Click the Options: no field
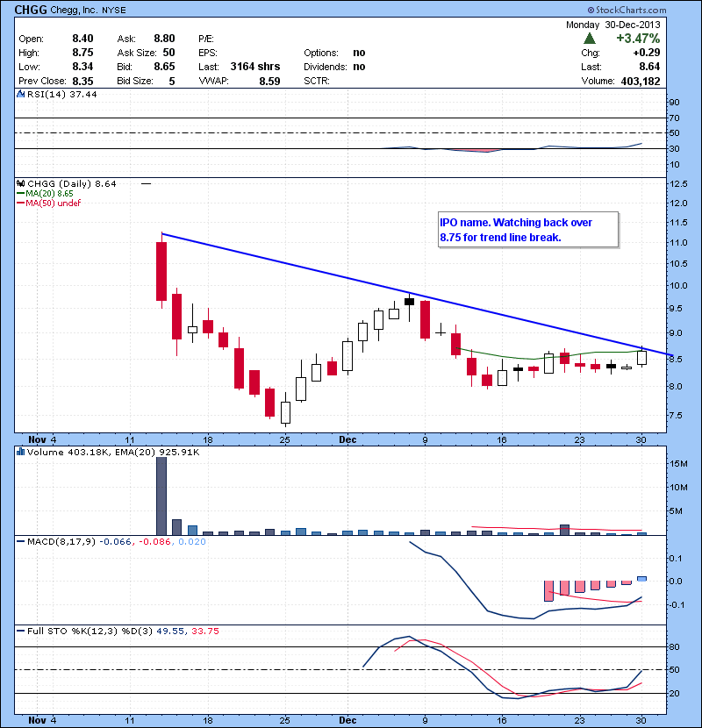 334,53
